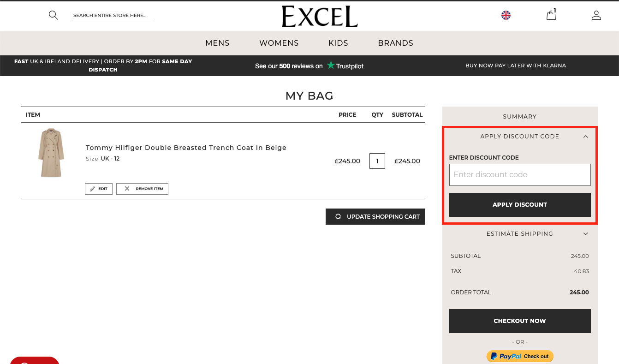
Task: Click the Checkout Now button
Action: 520,321
